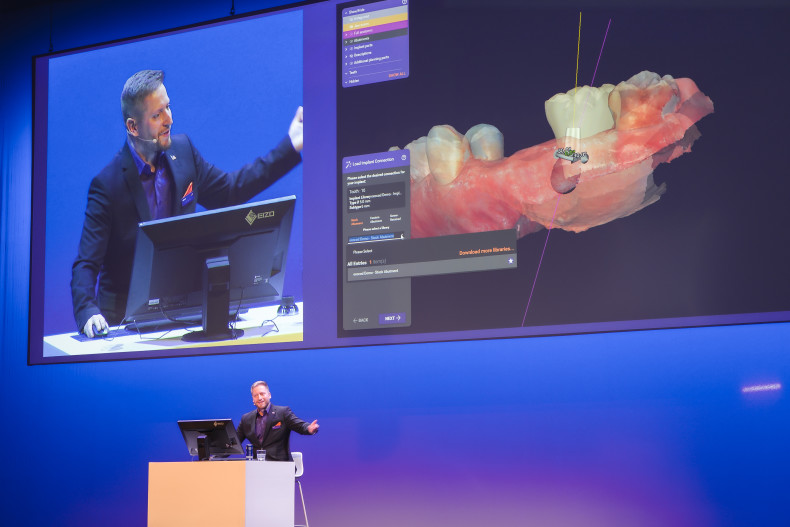Screen dimensions: 790x527
Task: Click the star favorites icon in the library list
Action: [511, 261]
